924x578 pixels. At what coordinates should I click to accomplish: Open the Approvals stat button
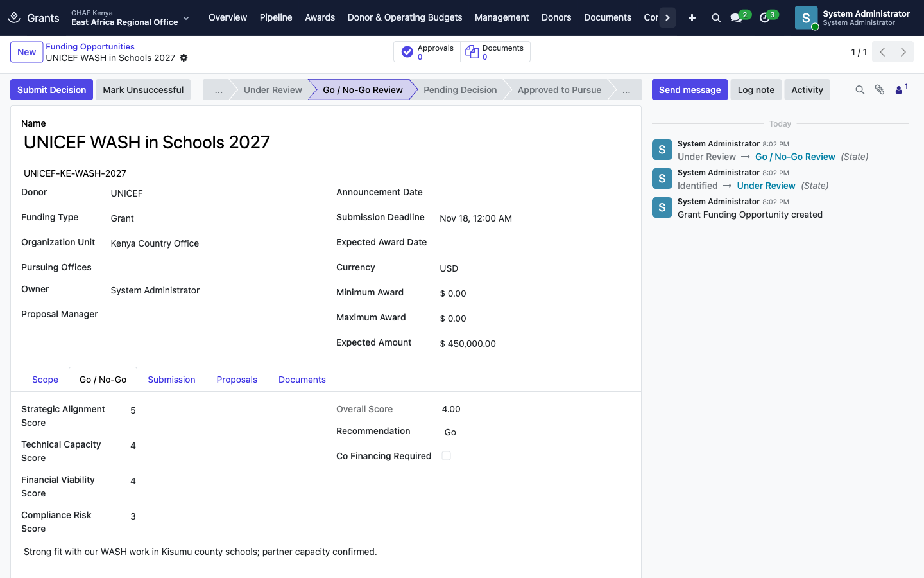[x=427, y=52]
